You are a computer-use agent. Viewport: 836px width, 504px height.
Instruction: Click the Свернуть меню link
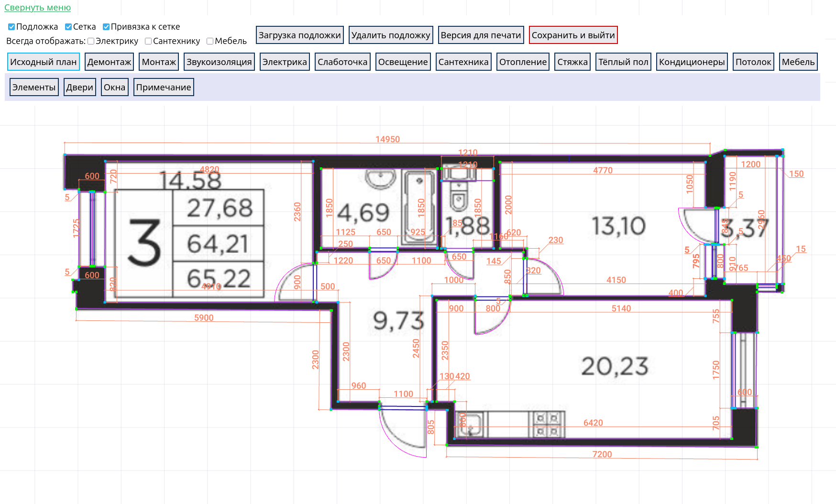point(37,8)
